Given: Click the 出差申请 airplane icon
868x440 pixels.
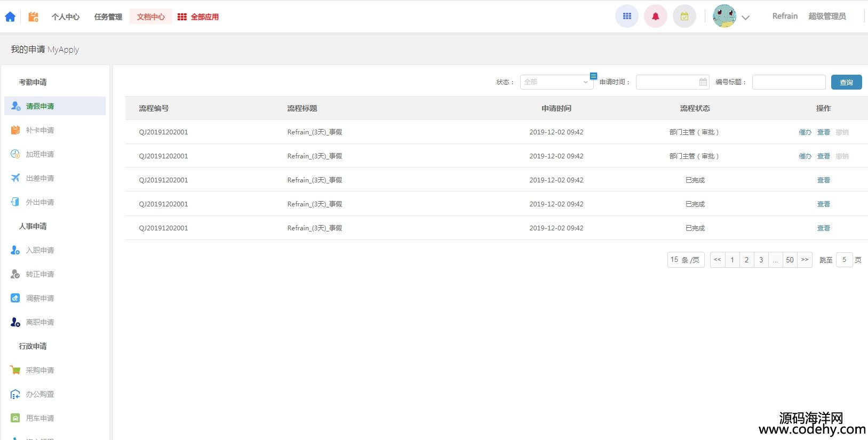Looking at the screenshot, I should click(x=15, y=178).
